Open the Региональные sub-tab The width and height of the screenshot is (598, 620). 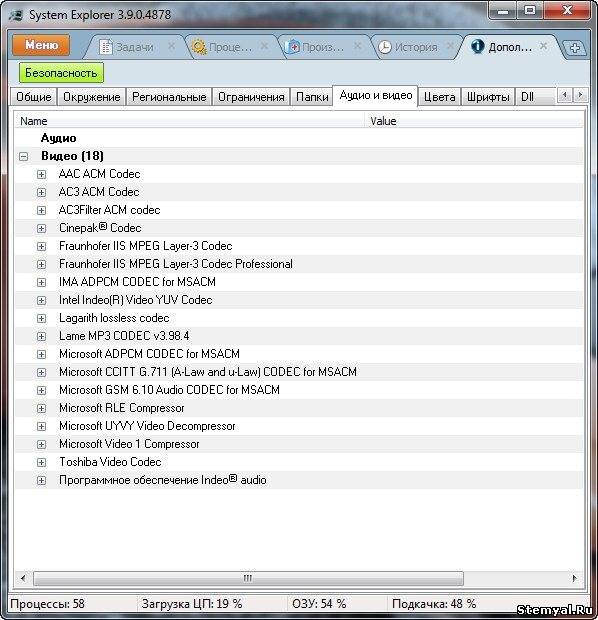click(169, 97)
